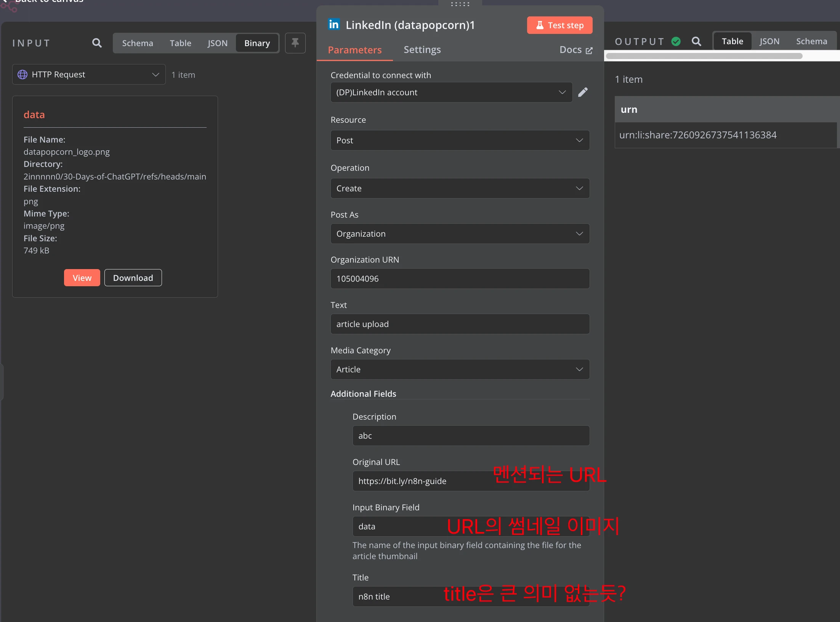The height and width of the screenshot is (622, 840).
Task: Click the Title field with n8n title
Action: [471, 596]
